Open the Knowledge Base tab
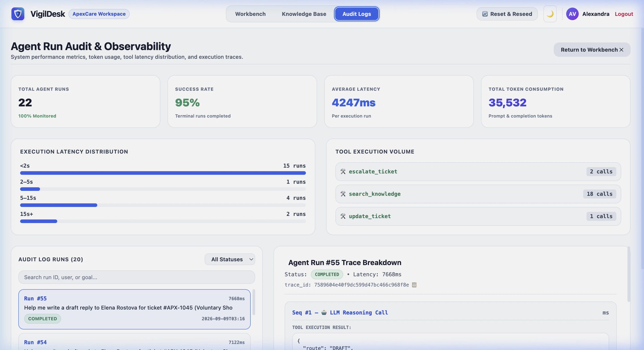 (x=304, y=14)
